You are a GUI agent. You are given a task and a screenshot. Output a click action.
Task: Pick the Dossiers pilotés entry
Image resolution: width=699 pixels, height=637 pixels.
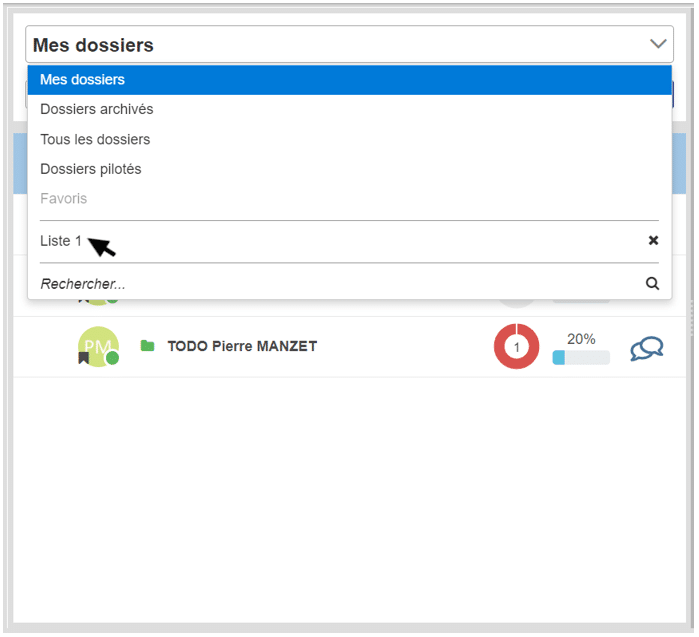90,169
